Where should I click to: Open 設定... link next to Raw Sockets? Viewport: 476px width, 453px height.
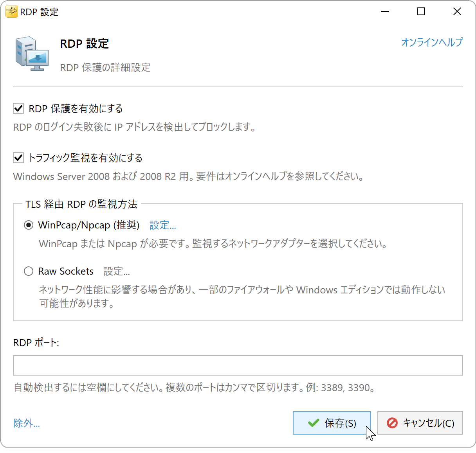click(117, 271)
